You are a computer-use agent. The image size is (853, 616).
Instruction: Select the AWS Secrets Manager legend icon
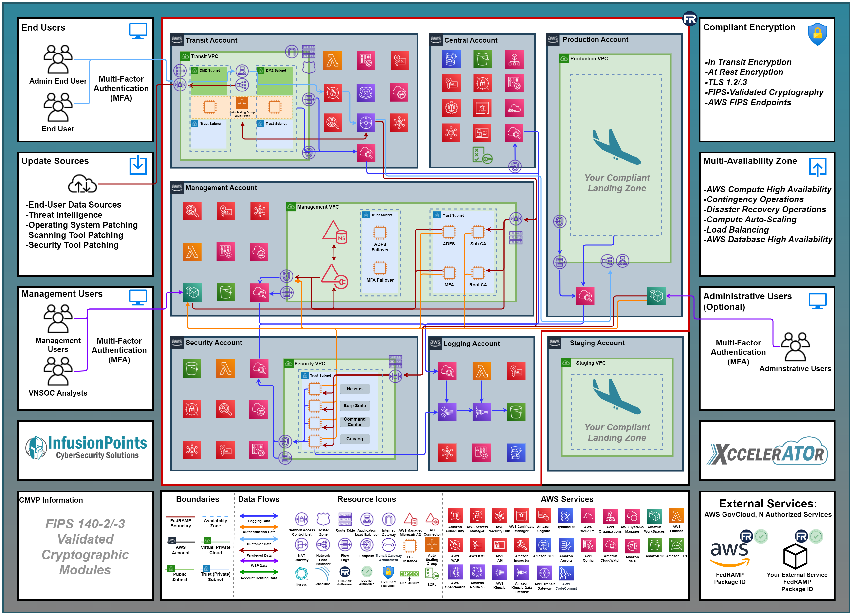coord(477,516)
